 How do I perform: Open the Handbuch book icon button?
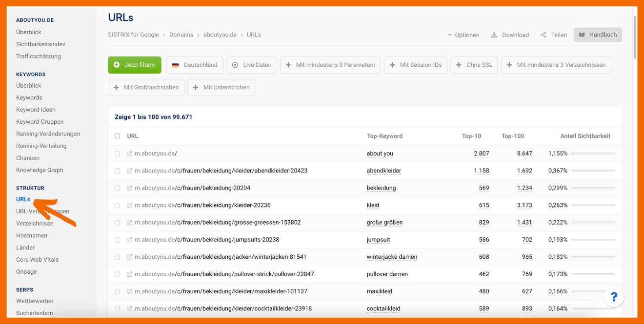(582, 35)
